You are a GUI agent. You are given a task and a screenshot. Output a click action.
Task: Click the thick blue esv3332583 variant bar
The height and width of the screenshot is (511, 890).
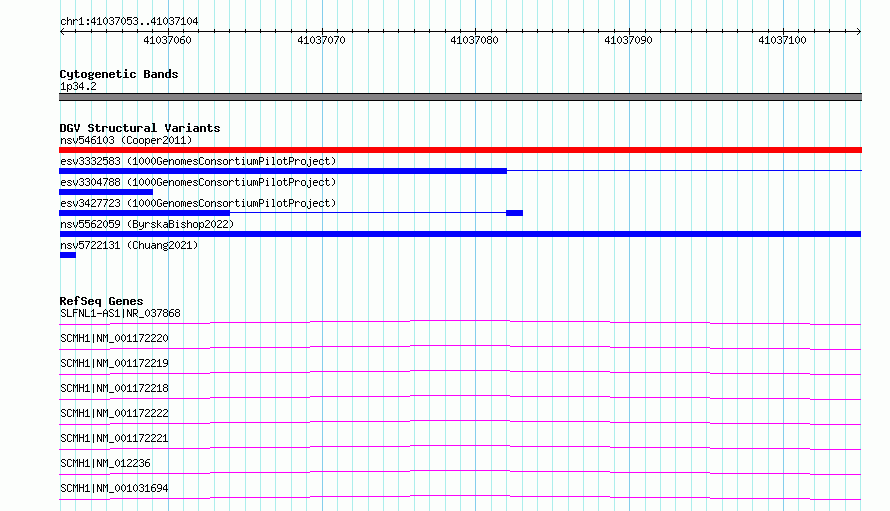click(x=283, y=171)
